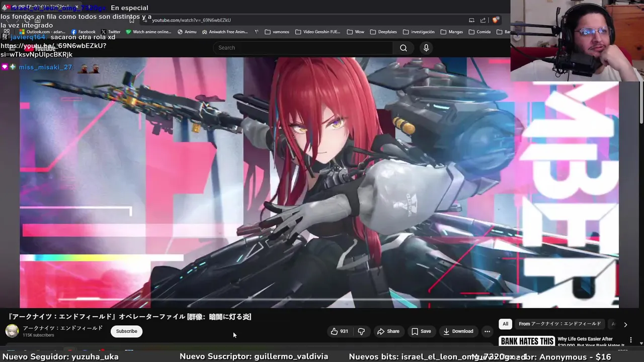The height and width of the screenshot is (362, 644).
Task: Click the YouTube search magnifier button
Action: click(404, 48)
